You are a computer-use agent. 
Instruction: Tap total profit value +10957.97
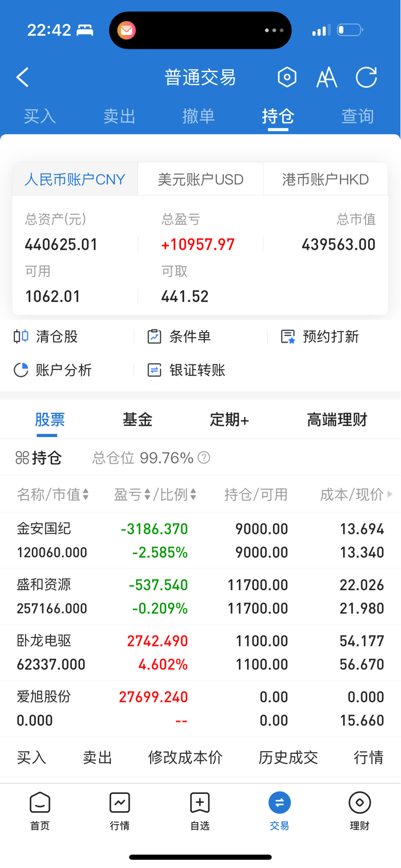point(198,244)
